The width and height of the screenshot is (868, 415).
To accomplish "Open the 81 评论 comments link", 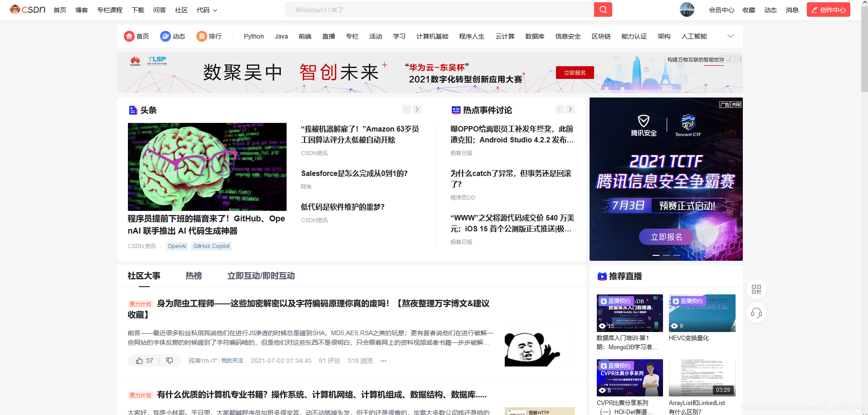I will (329, 361).
